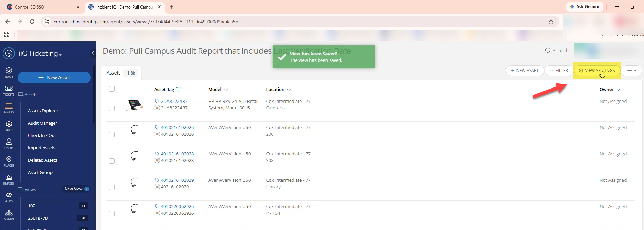Viewport: 644px width, 230px height.
Task: Open asset tag link 2UA82224B7
Action: pos(174,102)
